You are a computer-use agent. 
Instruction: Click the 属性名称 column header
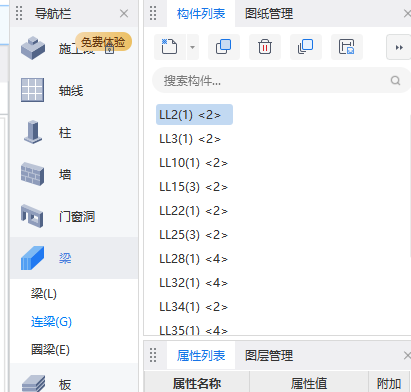pyautogui.click(x=197, y=383)
